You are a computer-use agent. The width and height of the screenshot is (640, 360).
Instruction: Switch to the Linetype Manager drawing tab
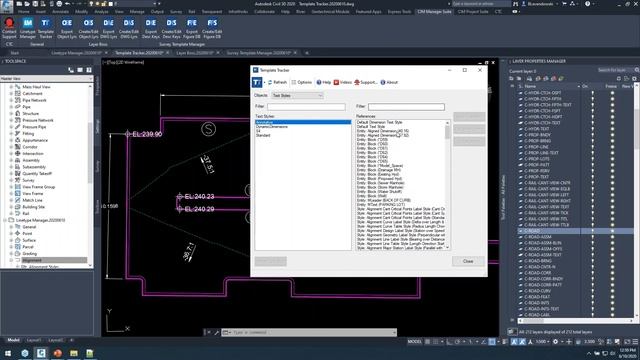(77, 53)
